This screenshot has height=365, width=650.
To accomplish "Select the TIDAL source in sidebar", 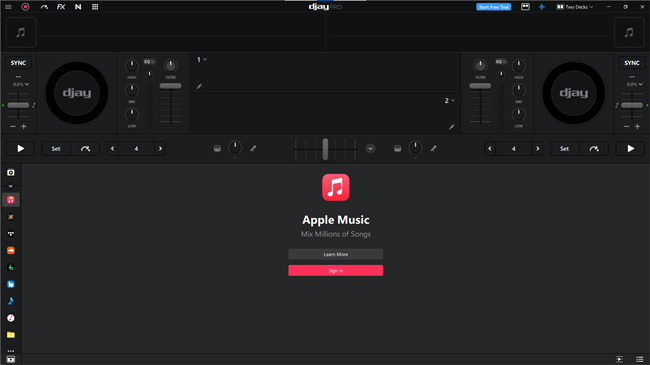I will (11, 234).
